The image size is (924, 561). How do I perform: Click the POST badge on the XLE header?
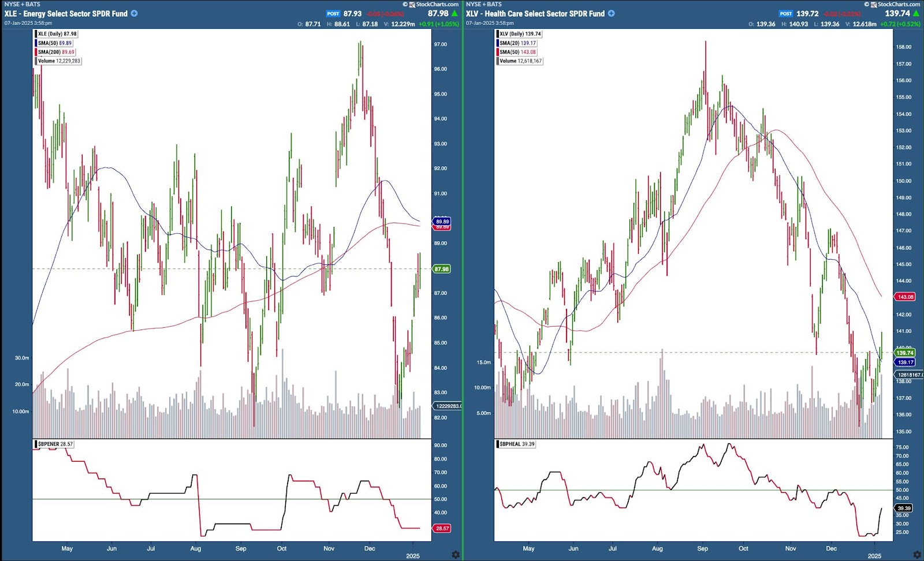(333, 14)
